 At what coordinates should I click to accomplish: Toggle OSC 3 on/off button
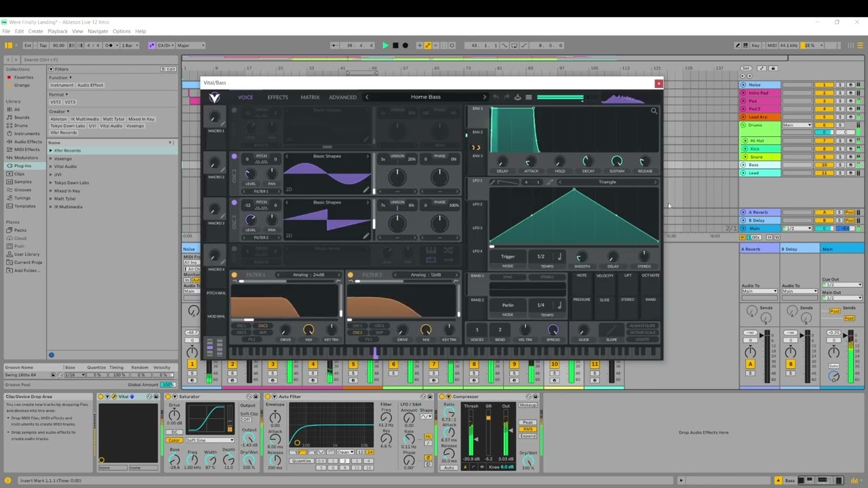point(235,203)
